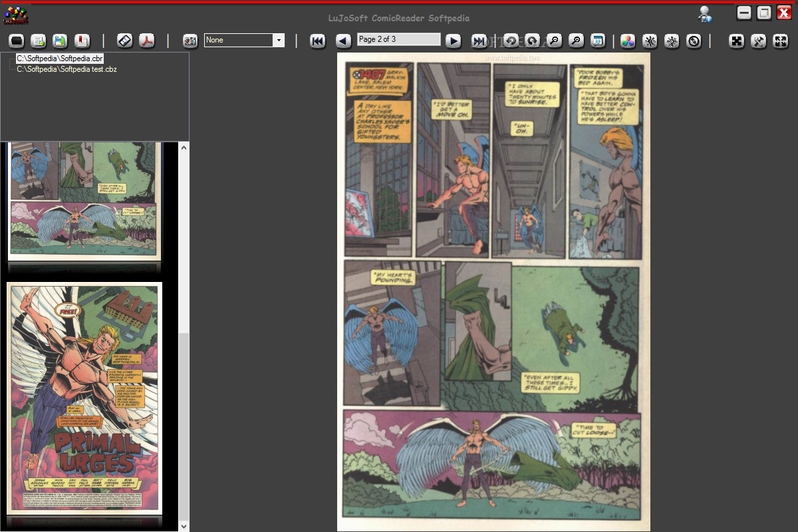The image size is (798, 532).
Task: Click the red PDF export icon
Action: (147, 41)
